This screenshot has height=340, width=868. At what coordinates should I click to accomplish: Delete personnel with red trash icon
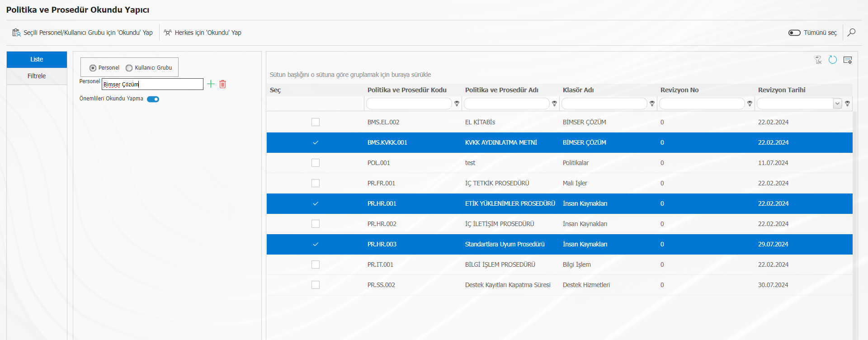coord(222,84)
